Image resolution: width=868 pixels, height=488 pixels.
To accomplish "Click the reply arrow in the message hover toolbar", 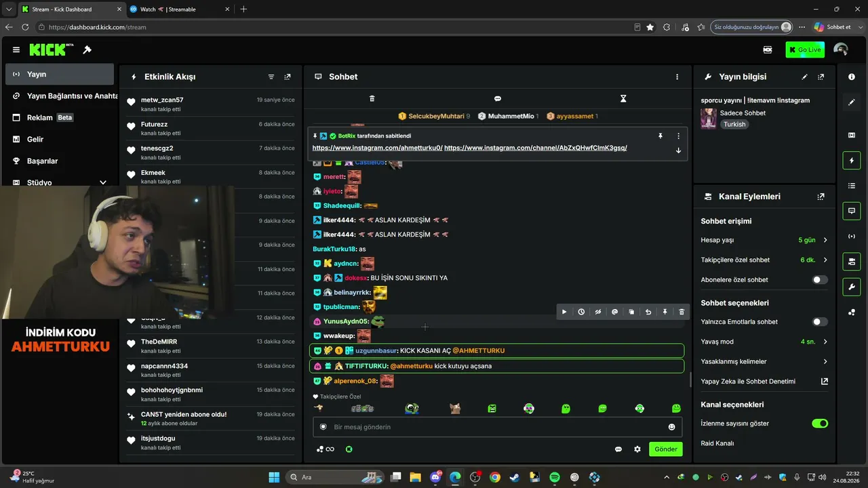I will (x=648, y=312).
